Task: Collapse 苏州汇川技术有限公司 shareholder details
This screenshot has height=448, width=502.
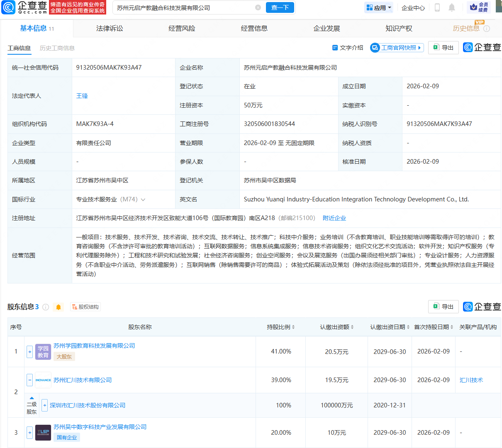Action: [x=29, y=380]
